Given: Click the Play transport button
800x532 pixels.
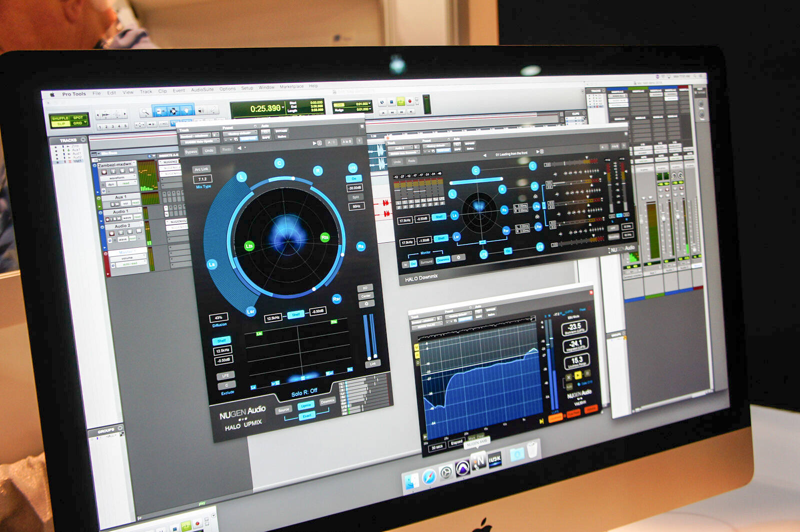Looking at the screenshot, I should [400, 101].
